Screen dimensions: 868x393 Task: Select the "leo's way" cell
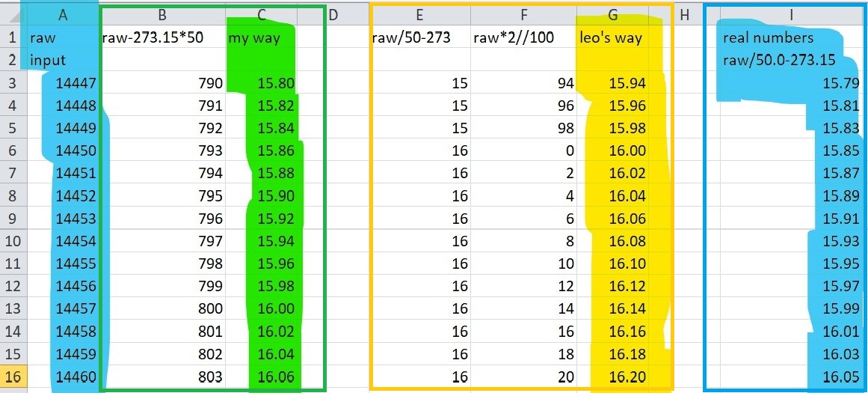(613, 37)
